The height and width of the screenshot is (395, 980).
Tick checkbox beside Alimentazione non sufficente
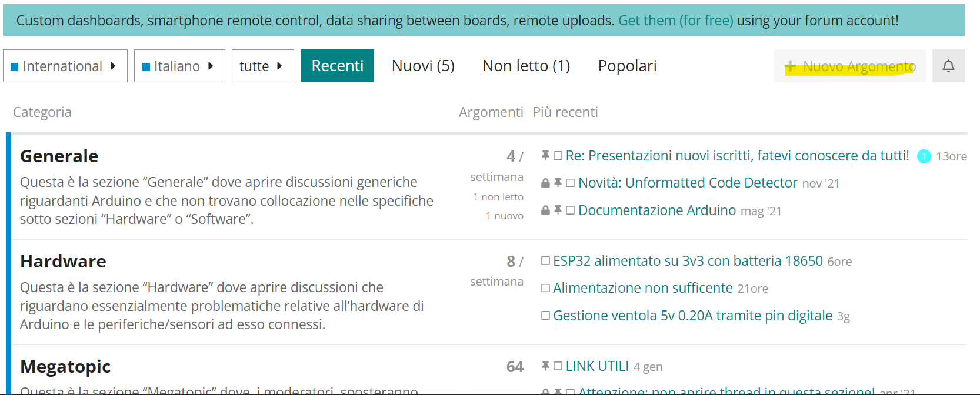pos(545,288)
